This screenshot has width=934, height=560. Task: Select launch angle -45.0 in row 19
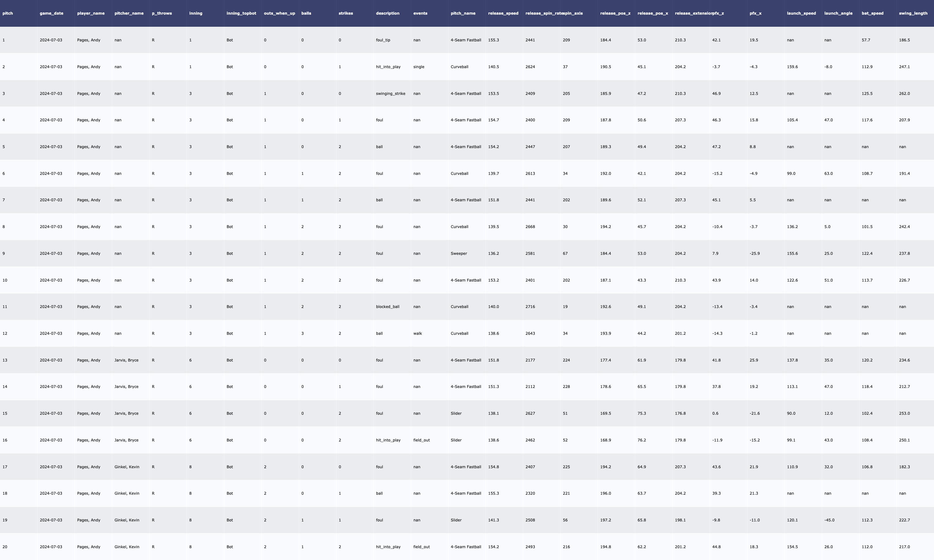[829, 520]
